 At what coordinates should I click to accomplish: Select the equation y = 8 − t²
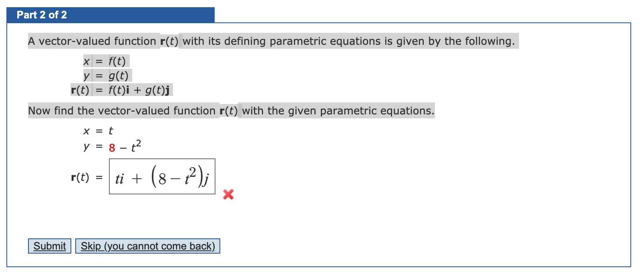111,147
